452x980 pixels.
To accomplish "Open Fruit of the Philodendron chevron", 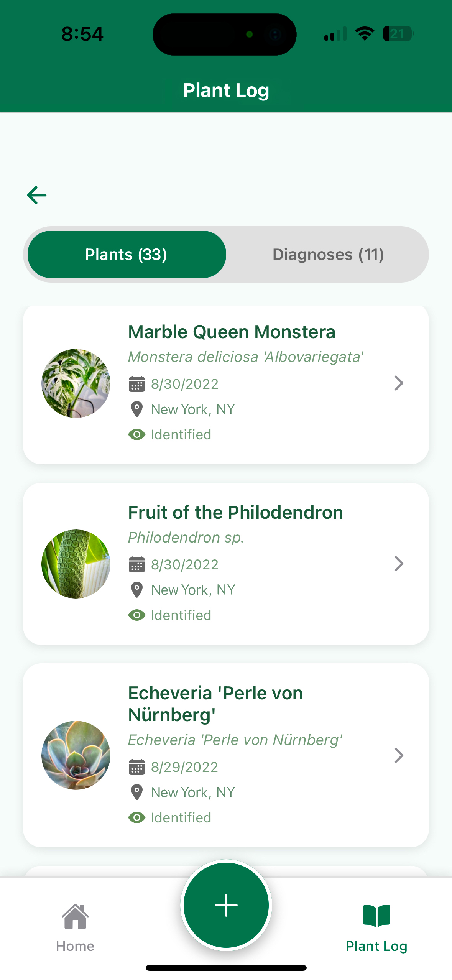I will tap(399, 564).
